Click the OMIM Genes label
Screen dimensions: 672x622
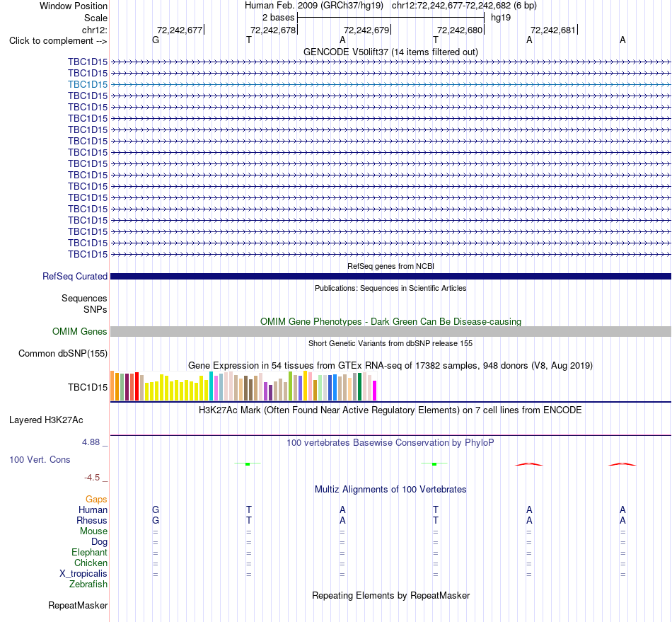pyautogui.click(x=79, y=331)
